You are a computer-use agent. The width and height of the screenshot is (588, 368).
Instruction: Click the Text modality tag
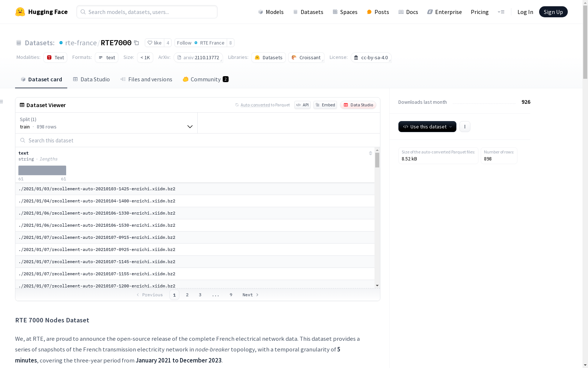pos(55,57)
